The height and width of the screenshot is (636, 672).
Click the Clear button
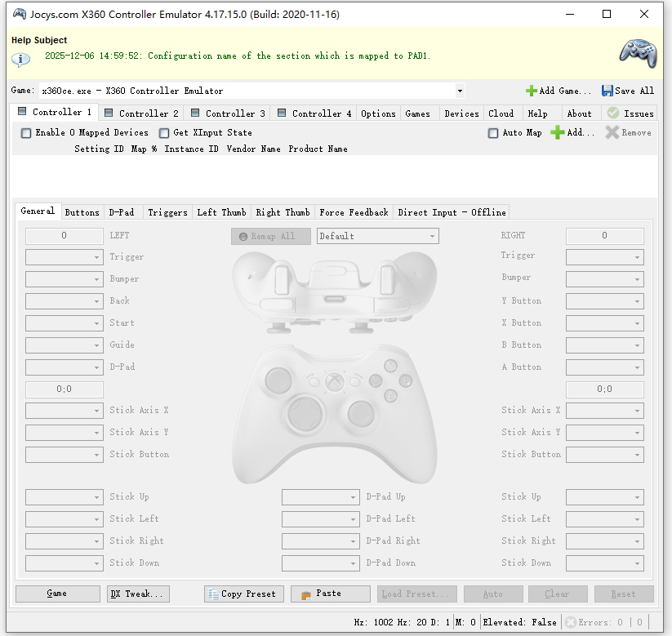(x=558, y=594)
